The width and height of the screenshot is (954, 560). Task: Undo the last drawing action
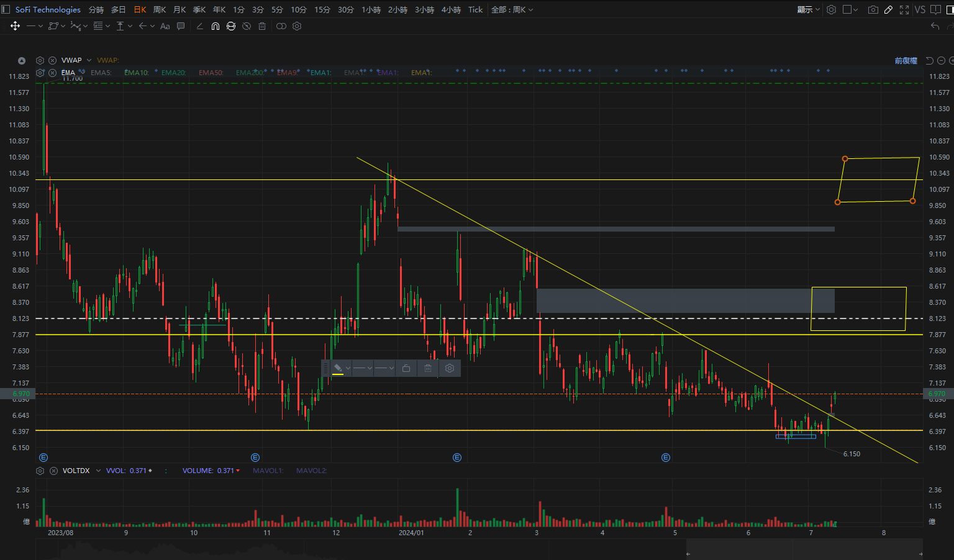pos(935,26)
